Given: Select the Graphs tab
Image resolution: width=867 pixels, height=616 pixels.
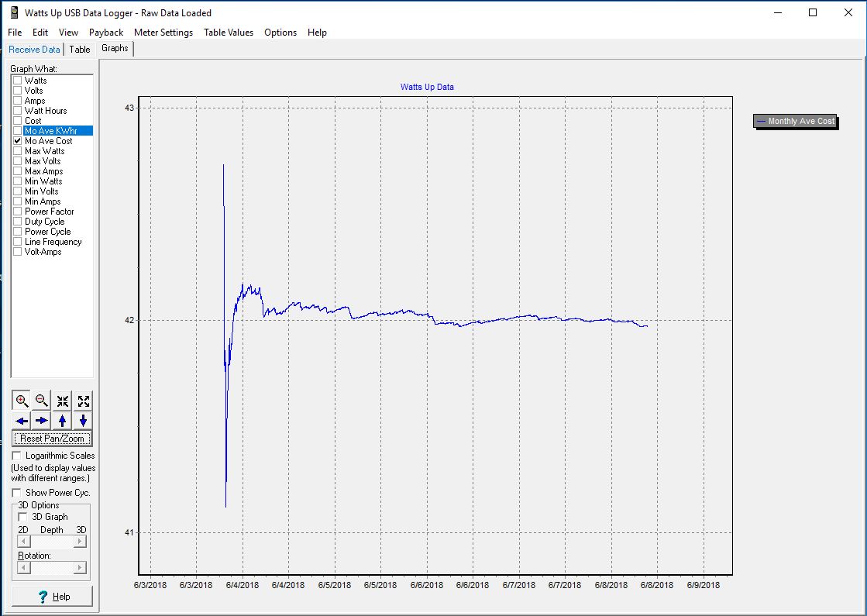Looking at the screenshot, I should coord(115,48).
